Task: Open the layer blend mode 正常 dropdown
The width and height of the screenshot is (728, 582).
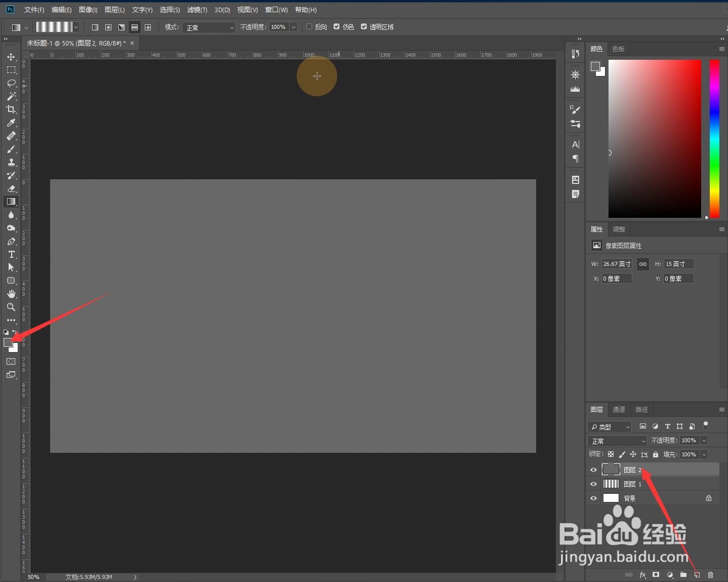Action: pos(618,441)
